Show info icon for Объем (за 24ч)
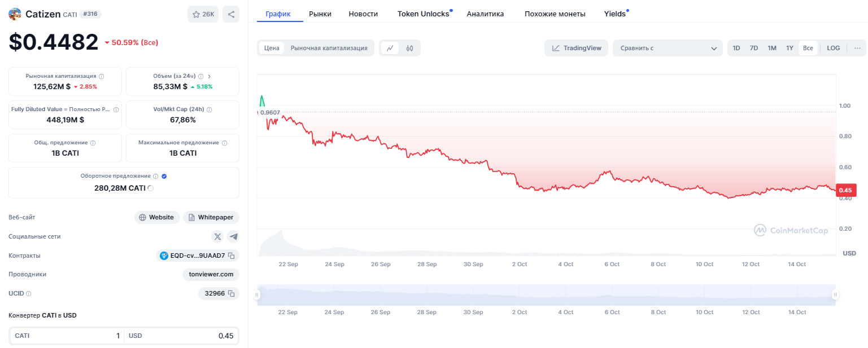Viewport: 868px width, 348px height. (202, 76)
